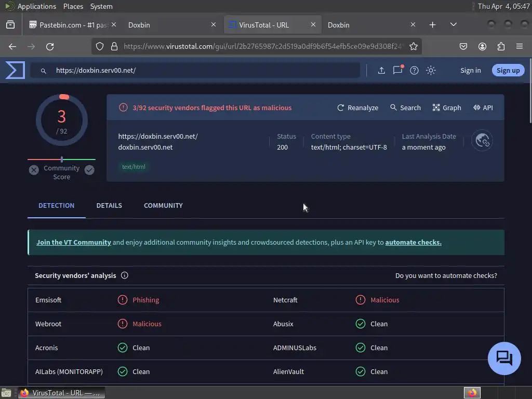
Task: Click the browser address bar URL
Action: [x=262, y=46]
